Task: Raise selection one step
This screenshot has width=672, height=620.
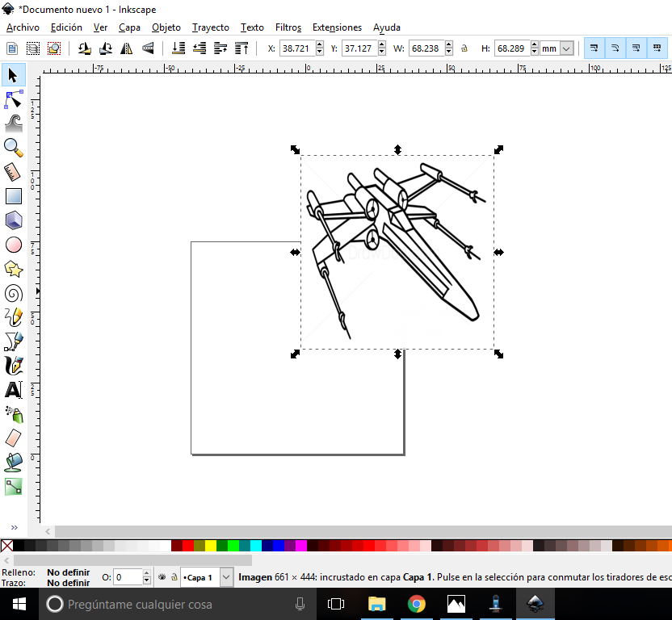Action: pyautogui.click(x=220, y=48)
